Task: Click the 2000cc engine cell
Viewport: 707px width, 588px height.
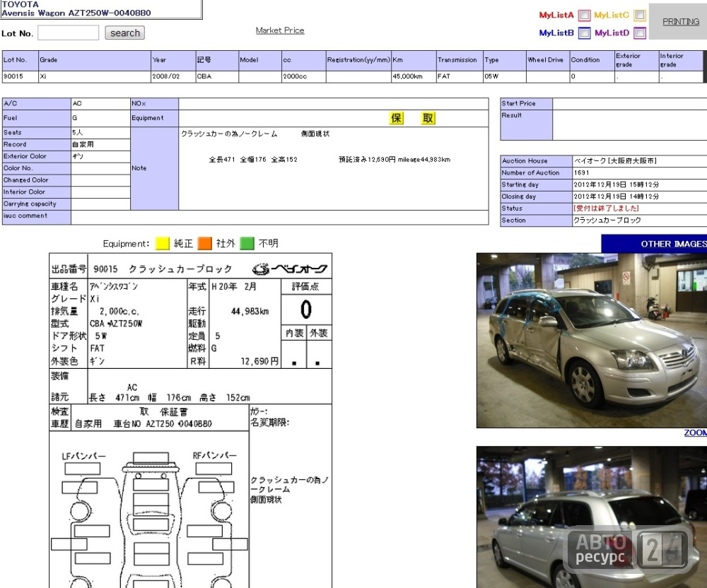Action: tap(303, 76)
